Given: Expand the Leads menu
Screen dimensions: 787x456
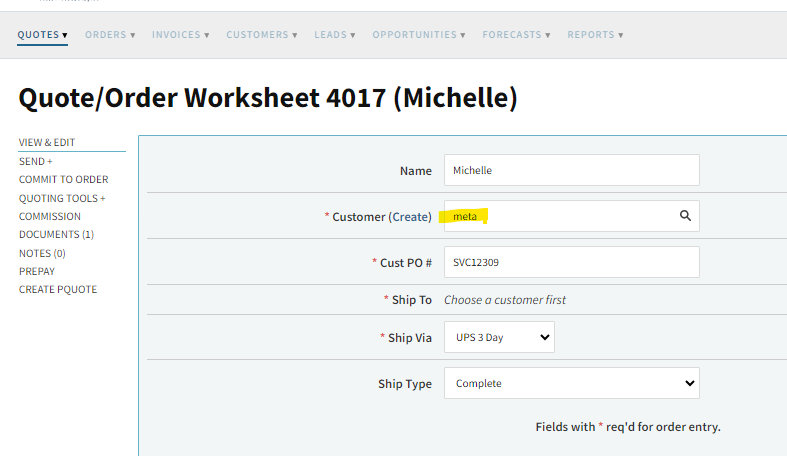Looking at the screenshot, I should [335, 35].
